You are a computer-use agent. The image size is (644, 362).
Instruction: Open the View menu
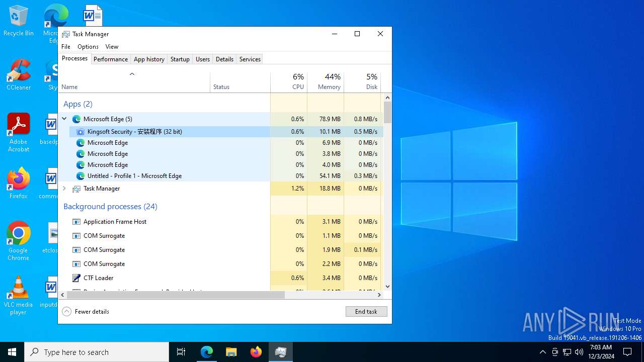pos(112,47)
